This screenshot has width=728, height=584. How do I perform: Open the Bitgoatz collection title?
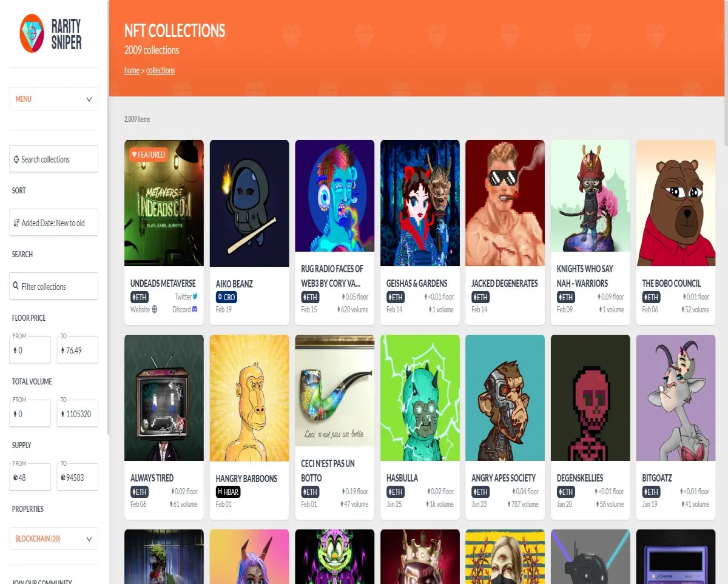pos(657,478)
